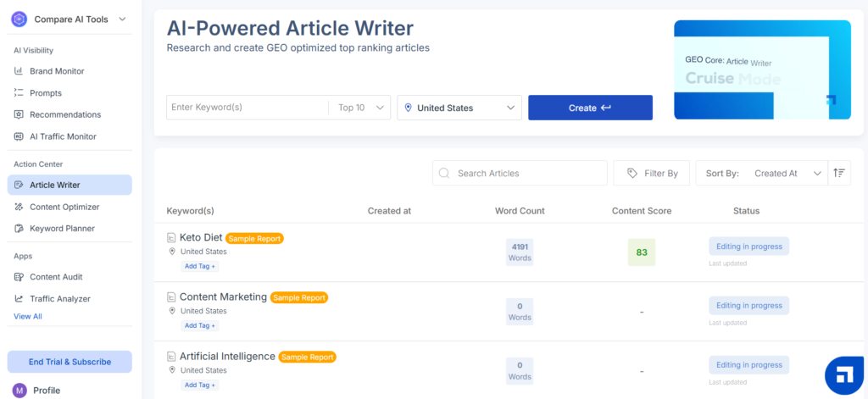Click the purple M profile avatar
Image resolution: width=868 pixels, height=399 pixels.
19,391
